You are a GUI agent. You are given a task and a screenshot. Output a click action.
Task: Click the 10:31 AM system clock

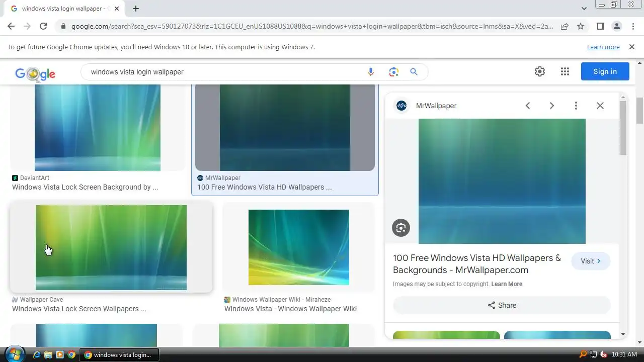pyautogui.click(x=624, y=354)
